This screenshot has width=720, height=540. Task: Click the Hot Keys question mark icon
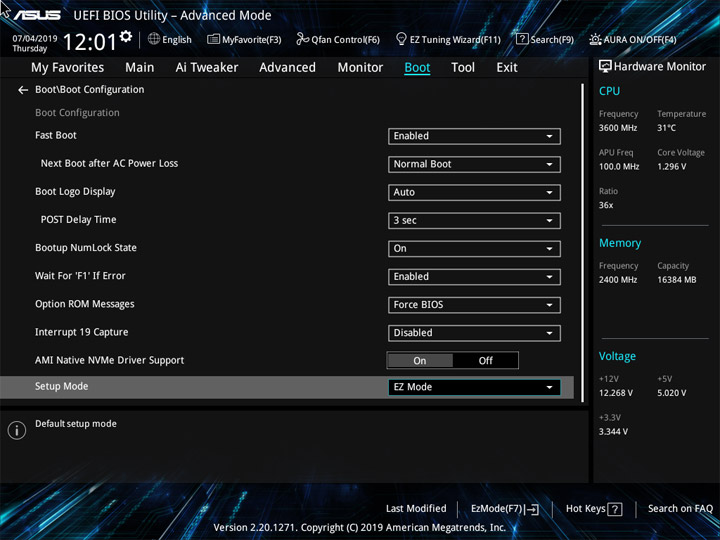tap(615, 509)
